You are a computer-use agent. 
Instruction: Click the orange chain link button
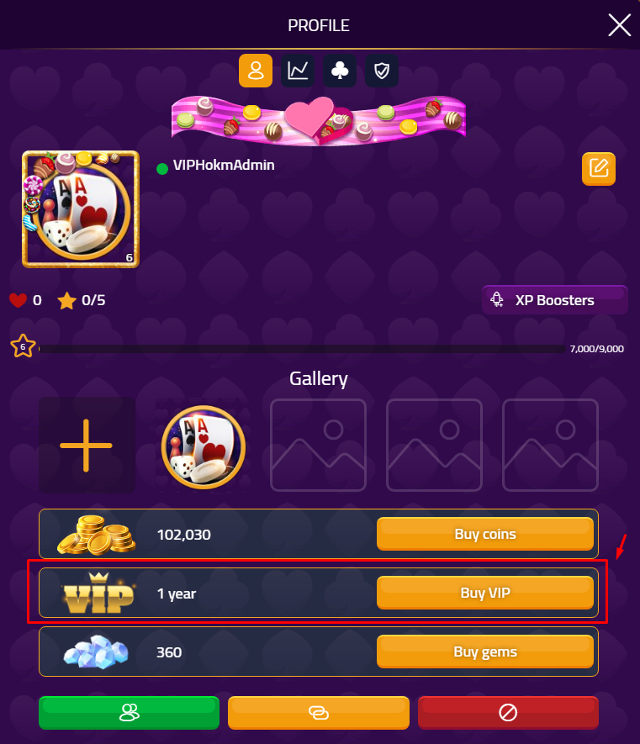pos(318,713)
